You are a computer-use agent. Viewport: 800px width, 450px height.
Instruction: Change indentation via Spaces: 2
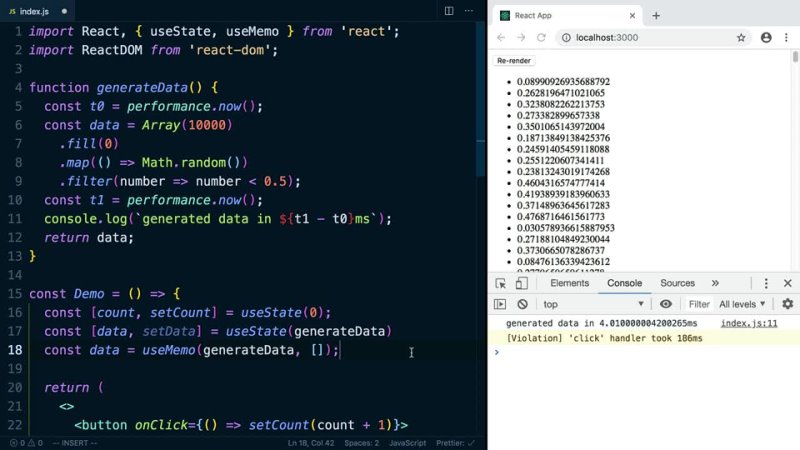361,443
